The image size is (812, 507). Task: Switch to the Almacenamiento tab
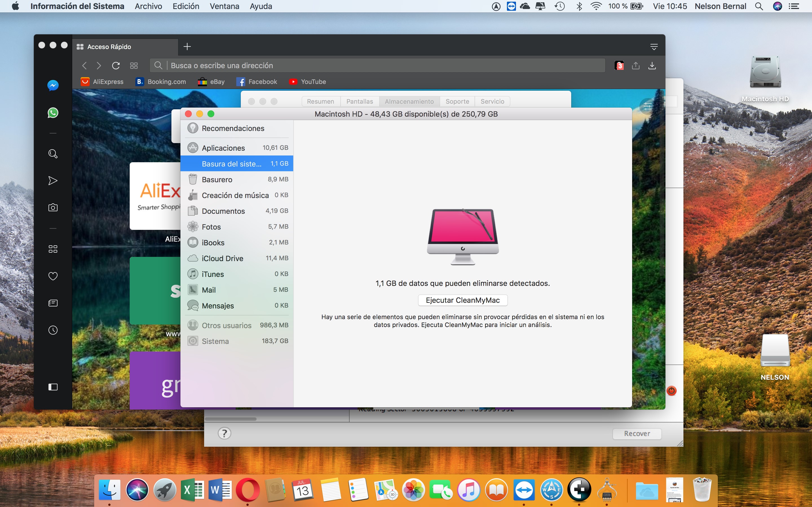click(x=409, y=101)
